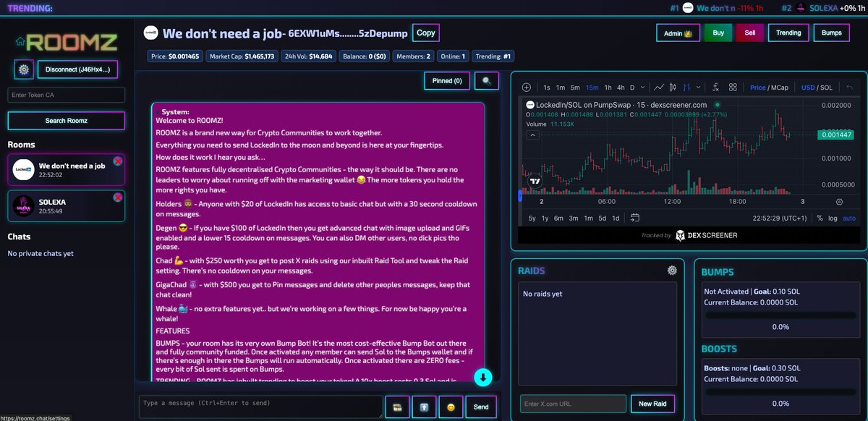Image resolution: width=868 pixels, height=421 pixels.
Task: Set chart range to 5y
Action: tap(532, 218)
